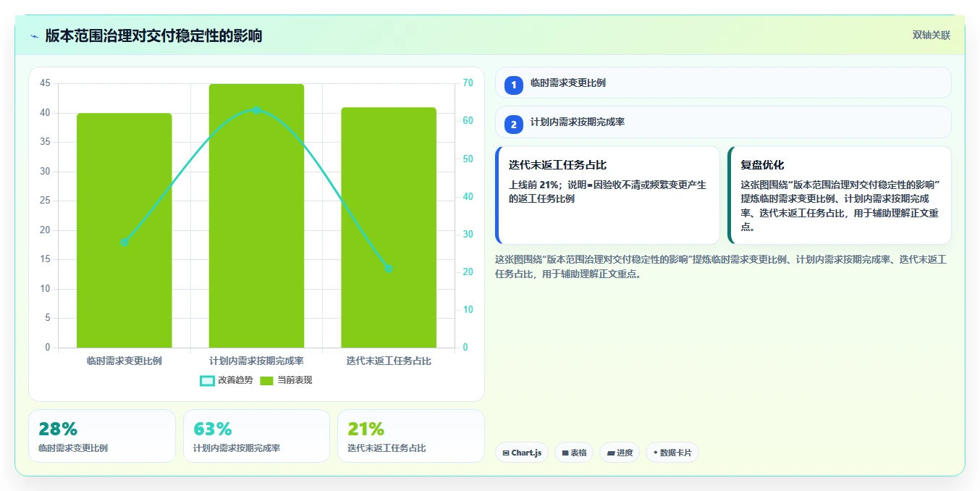Click the 计划内需求按期完成率 label under 63%
The image size is (980, 491).
click(237, 448)
